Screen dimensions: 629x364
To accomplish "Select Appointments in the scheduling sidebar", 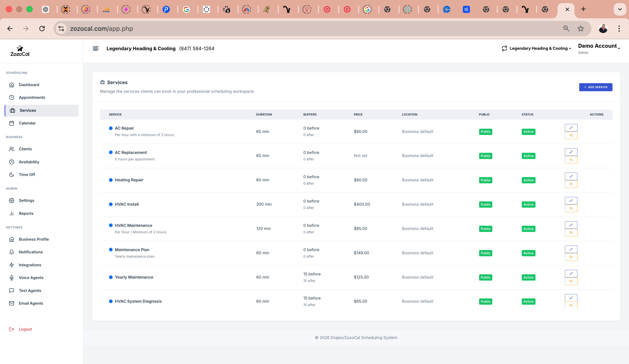I will click(x=32, y=97).
